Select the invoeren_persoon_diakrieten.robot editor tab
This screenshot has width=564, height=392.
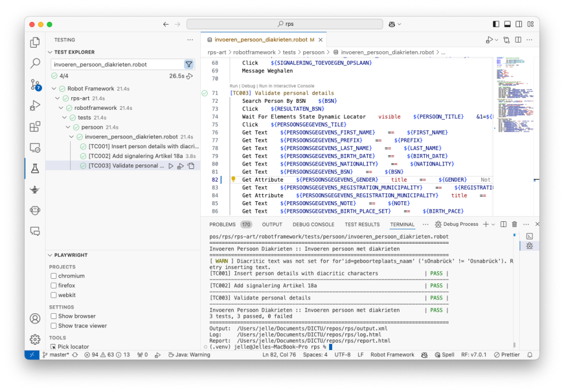pyautogui.click(x=264, y=40)
